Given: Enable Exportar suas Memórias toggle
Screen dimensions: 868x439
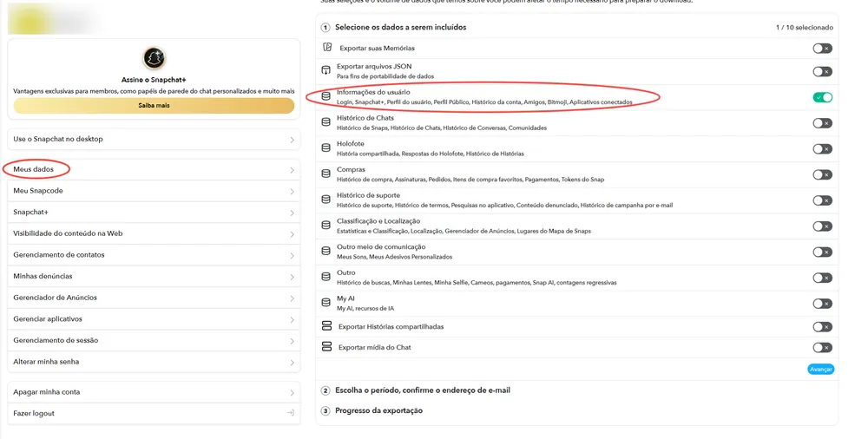Looking at the screenshot, I should click(822, 49).
